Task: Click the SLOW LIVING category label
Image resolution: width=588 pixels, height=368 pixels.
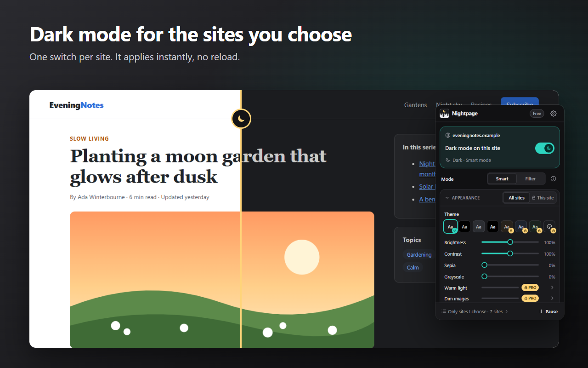Action: point(89,138)
